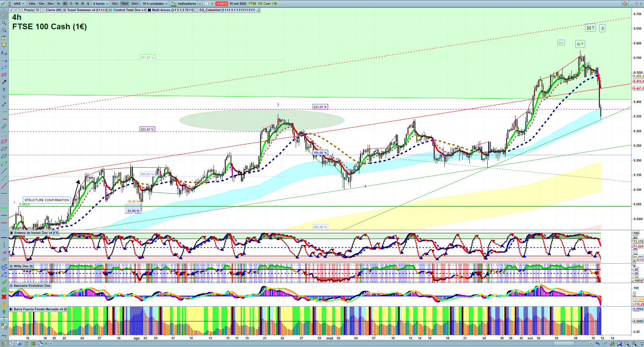
Task: Switch to the 144s timeframe
Action: [32, 4]
